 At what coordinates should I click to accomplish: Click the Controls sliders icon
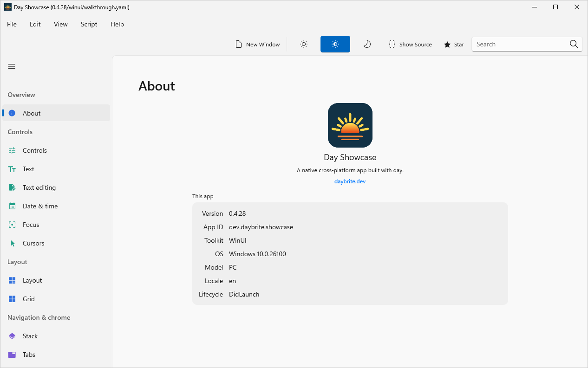coord(12,150)
